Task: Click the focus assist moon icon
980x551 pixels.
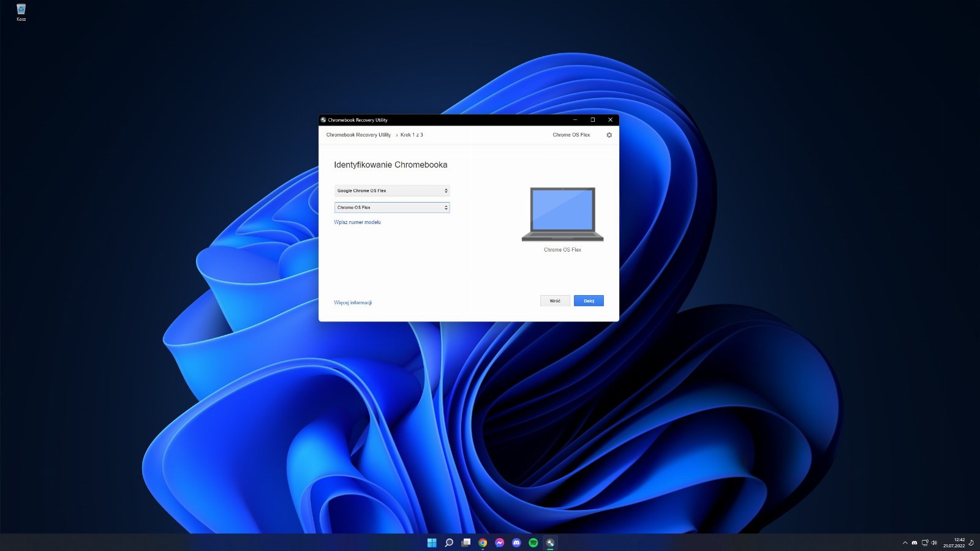Action: (971, 542)
